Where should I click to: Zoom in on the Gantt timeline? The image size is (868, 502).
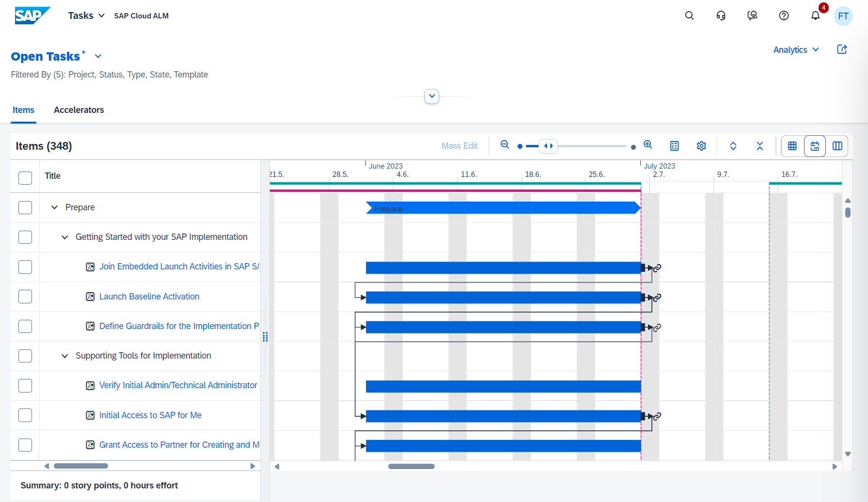tap(648, 145)
